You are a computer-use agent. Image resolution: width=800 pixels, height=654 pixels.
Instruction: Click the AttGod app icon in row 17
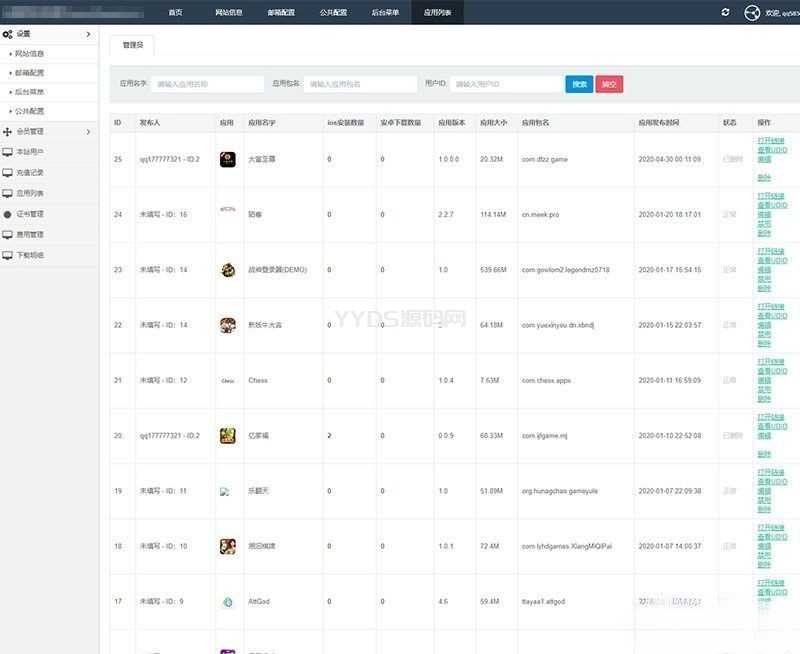(227, 601)
